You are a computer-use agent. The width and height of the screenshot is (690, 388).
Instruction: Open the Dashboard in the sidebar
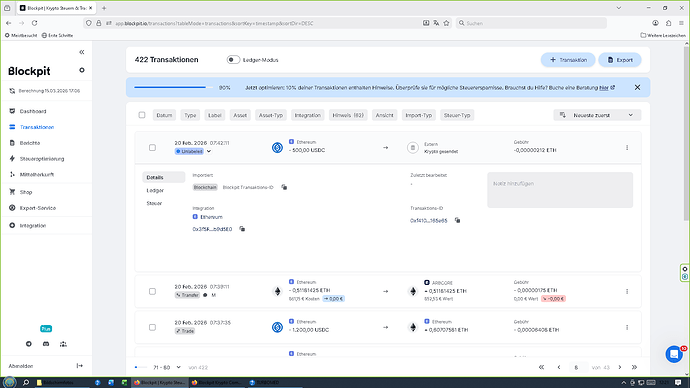click(33, 111)
